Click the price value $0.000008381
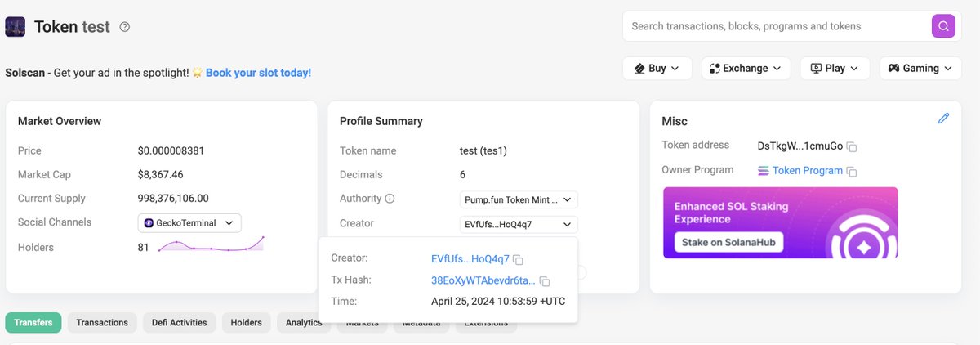 tap(171, 151)
